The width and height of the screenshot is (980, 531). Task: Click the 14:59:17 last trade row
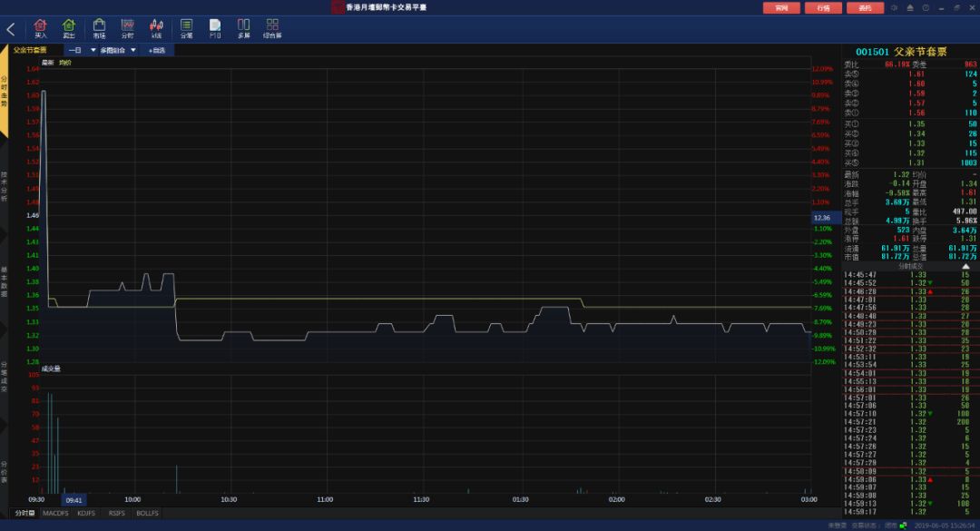click(910, 512)
